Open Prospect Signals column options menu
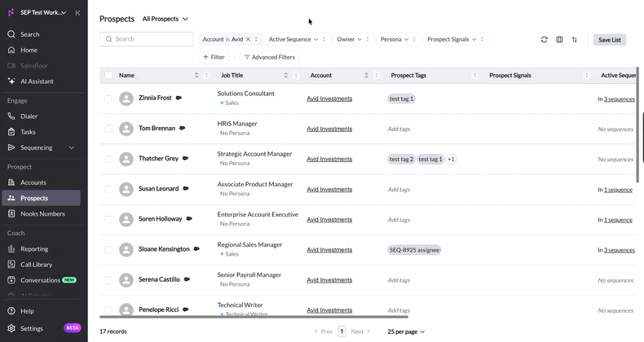644x342 pixels. [587, 75]
